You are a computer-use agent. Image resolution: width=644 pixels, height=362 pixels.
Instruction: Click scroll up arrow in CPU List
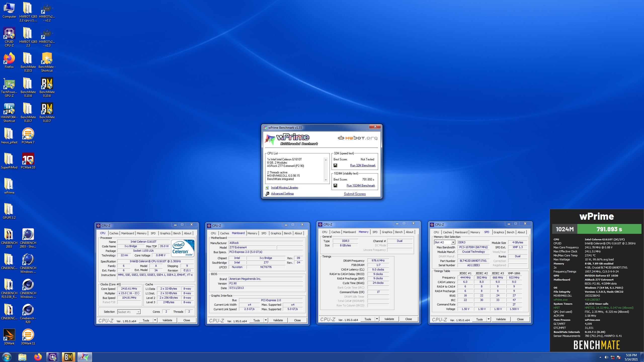pos(326,160)
